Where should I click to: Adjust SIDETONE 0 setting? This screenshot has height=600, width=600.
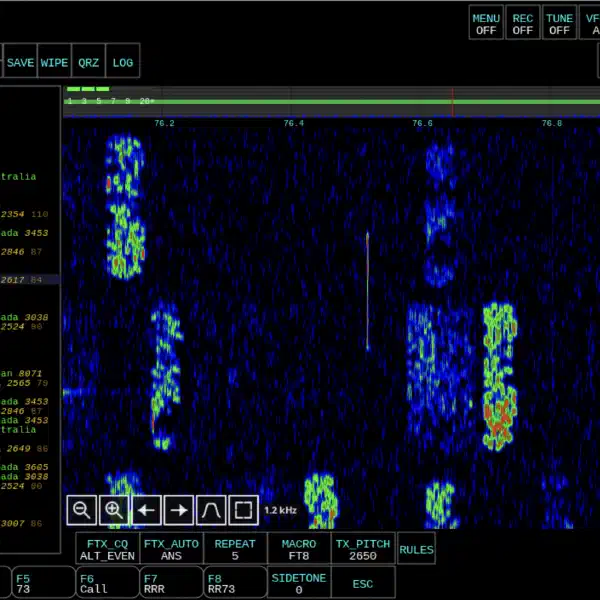pyautogui.click(x=299, y=582)
